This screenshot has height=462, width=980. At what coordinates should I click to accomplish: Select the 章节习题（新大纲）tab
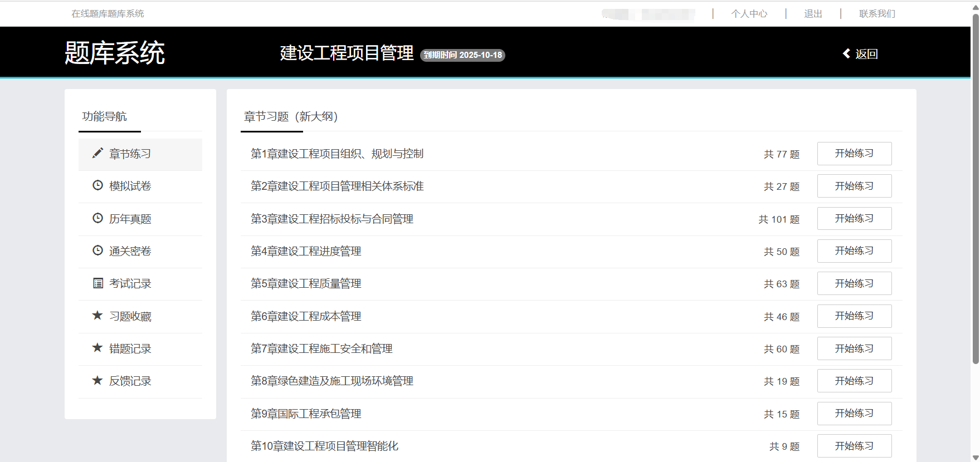[x=291, y=116]
